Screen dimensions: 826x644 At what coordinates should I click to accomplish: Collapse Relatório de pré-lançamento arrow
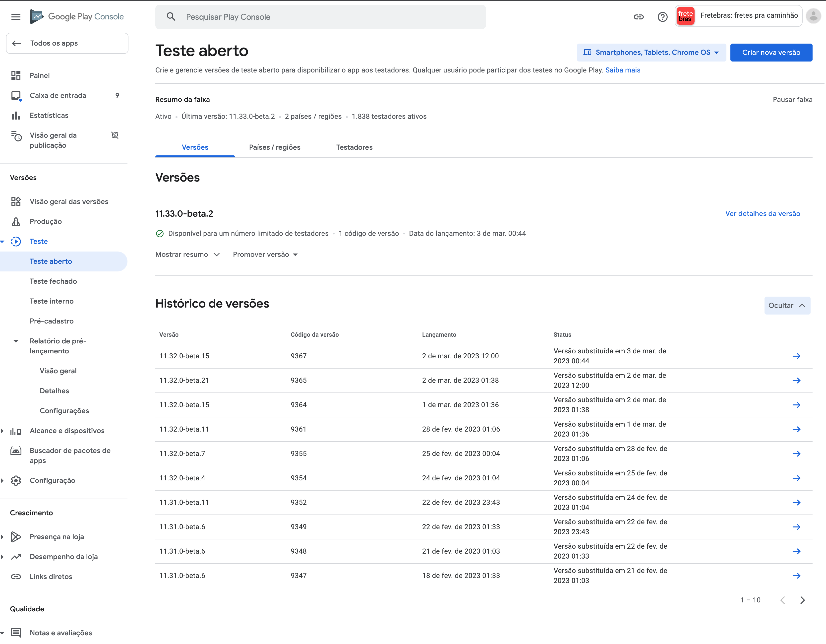16,341
